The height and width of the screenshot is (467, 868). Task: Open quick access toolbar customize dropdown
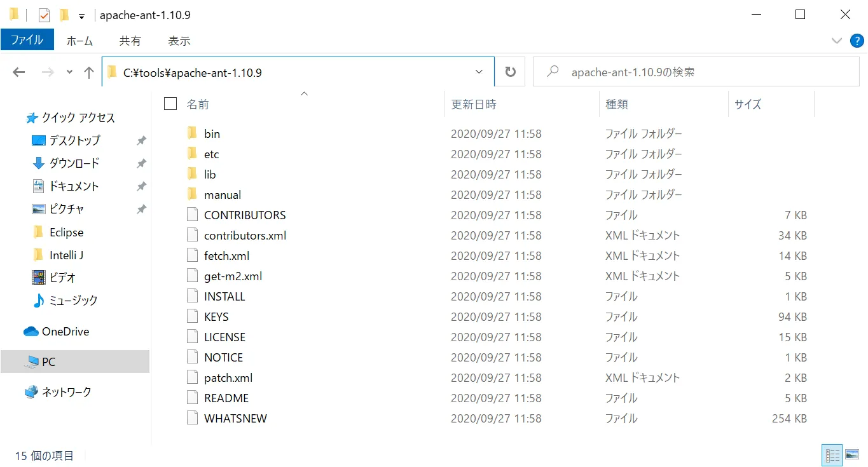(81, 16)
